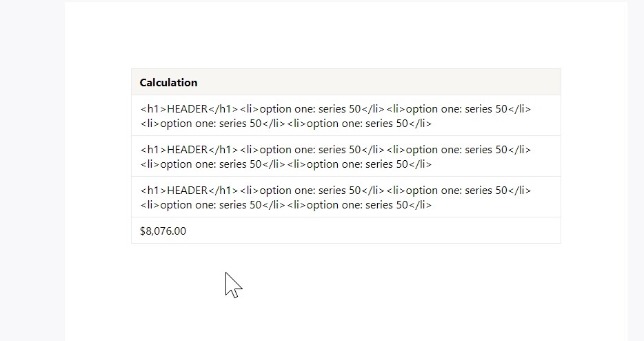The width and height of the screenshot is (644, 341).
Task: Click last </li> tag ending second row's top line
Action: click(x=520, y=150)
